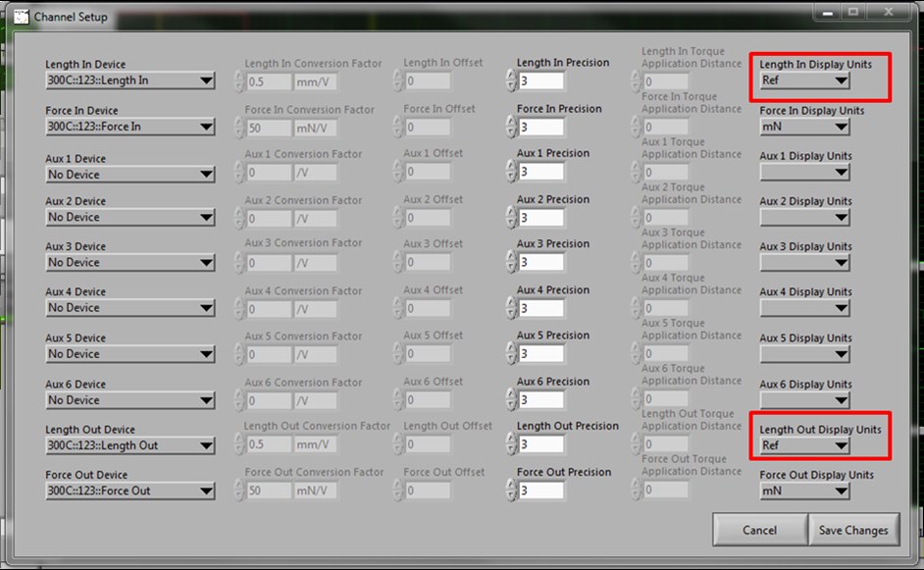Click the Force In Precision stepper arrows

pyautogui.click(x=511, y=127)
